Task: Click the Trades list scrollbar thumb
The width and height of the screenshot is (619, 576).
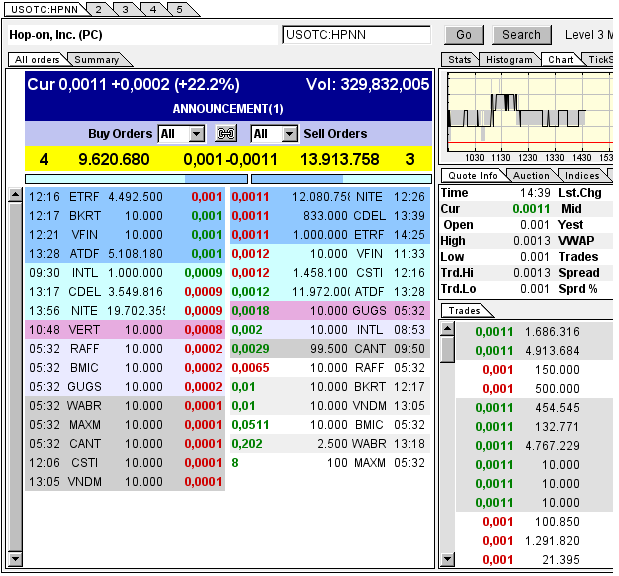Action: pos(447,349)
